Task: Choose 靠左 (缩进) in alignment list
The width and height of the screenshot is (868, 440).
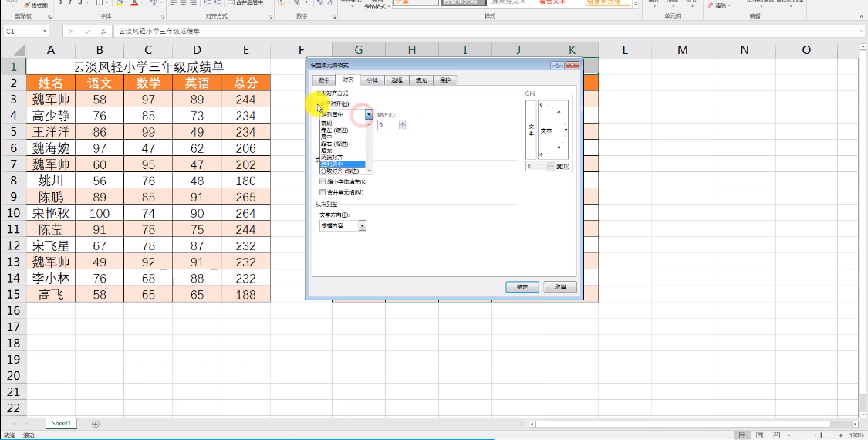Action: (343, 130)
